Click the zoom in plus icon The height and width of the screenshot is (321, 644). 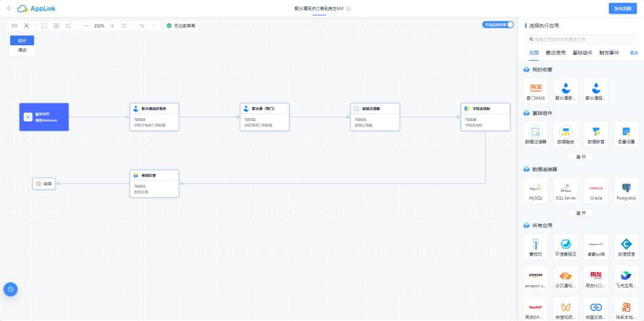pyautogui.click(x=112, y=26)
